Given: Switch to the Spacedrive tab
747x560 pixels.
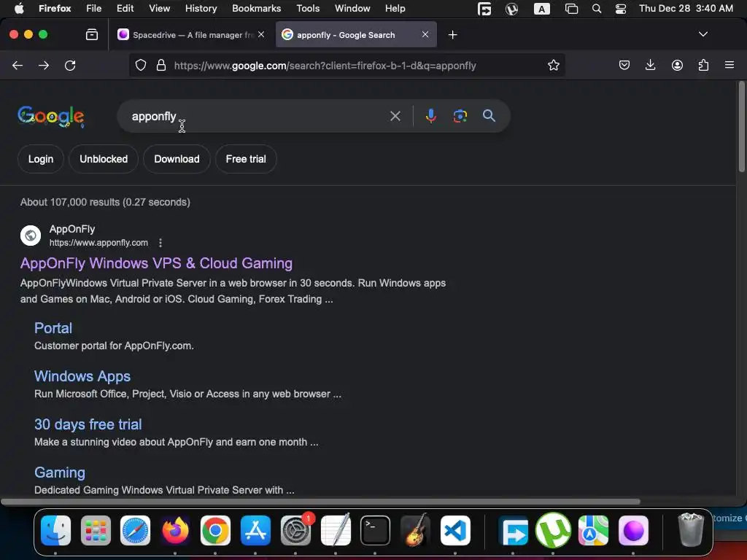Looking at the screenshot, I should pyautogui.click(x=192, y=35).
